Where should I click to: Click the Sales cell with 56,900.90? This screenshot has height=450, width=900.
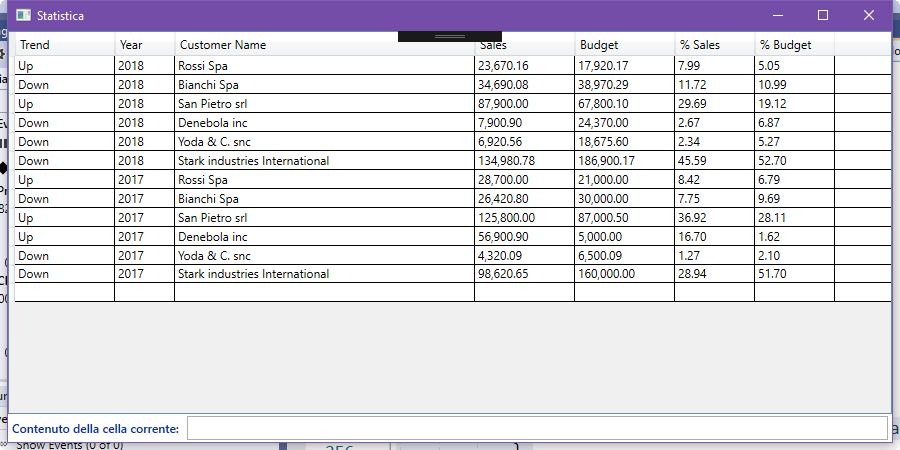pos(524,237)
